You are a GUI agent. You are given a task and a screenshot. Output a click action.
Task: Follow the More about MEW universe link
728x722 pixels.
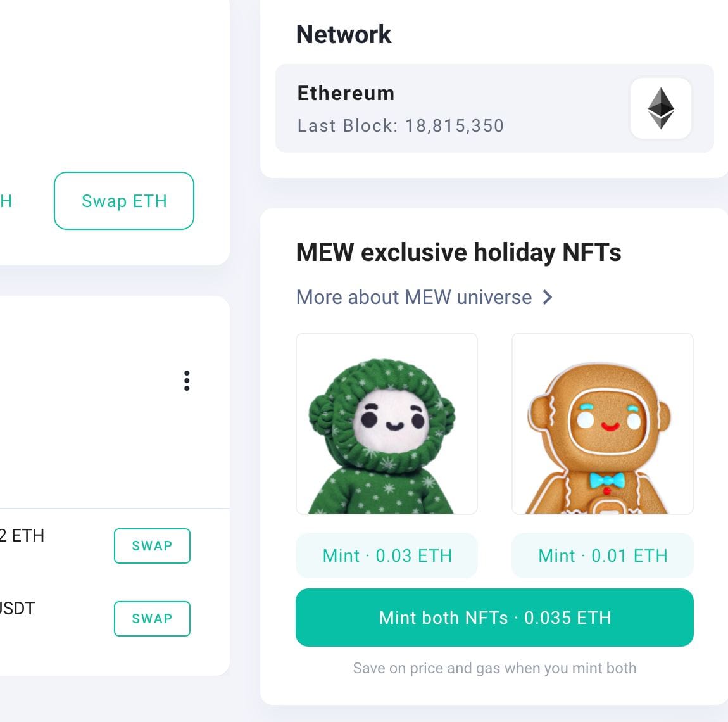tap(414, 297)
